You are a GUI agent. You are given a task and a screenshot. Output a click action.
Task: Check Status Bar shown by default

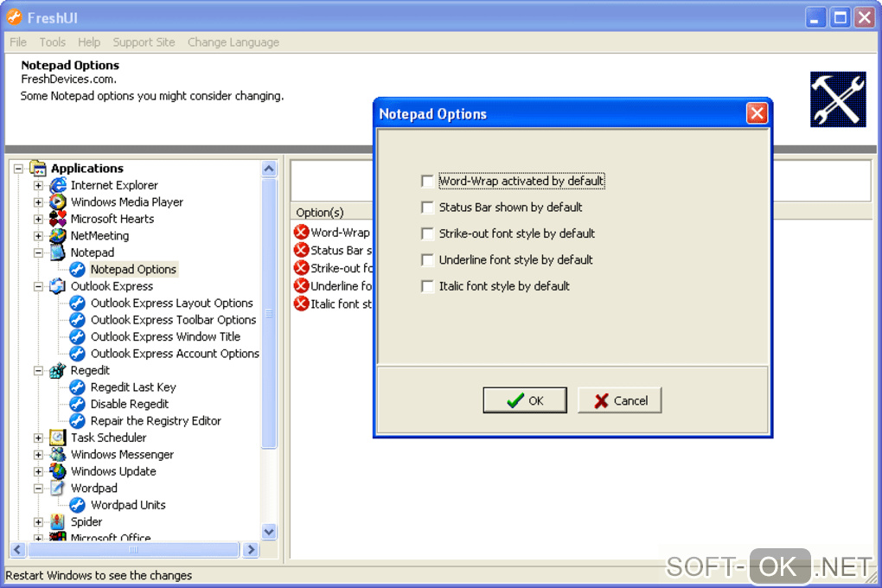pyautogui.click(x=427, y=208)
